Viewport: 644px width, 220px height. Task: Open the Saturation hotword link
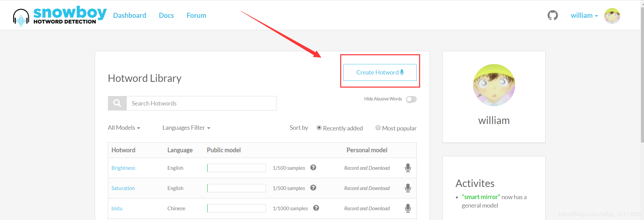coord(123,188)
